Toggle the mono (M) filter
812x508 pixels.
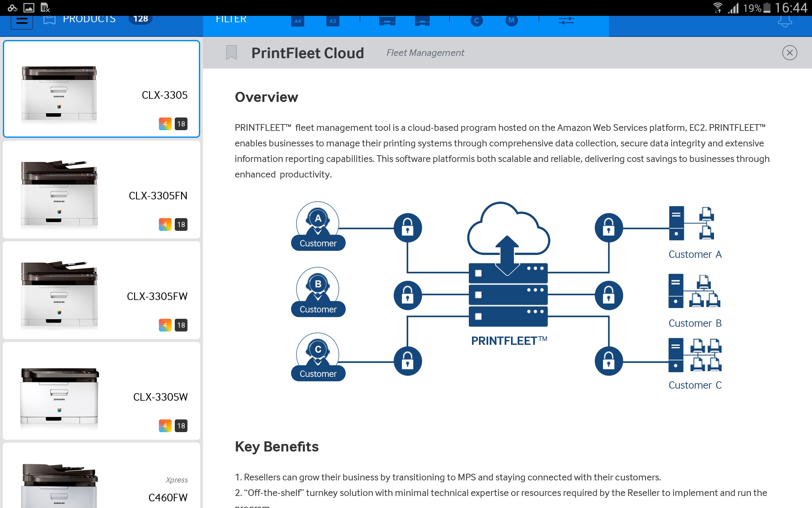point(511,21)
